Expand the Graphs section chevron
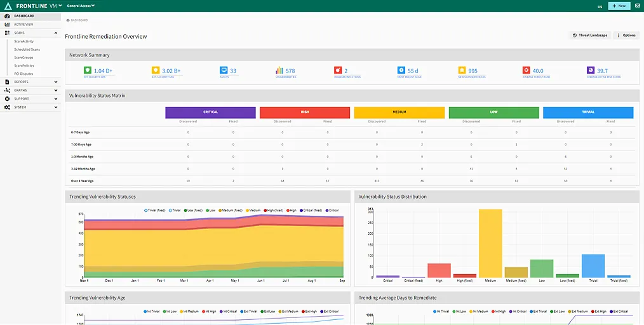 (x=56, y=90)
